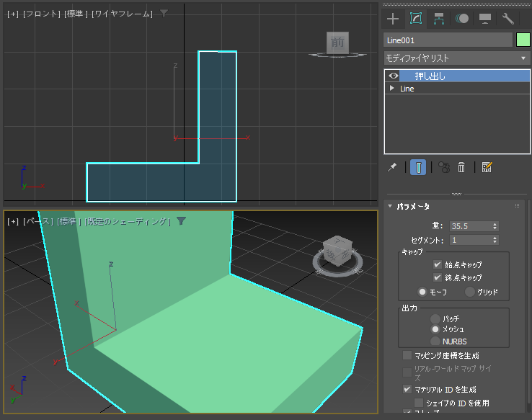Viewport: 532px width, 420px height.
Task: Open the [パース] viewport label menu
Action: click(38, 221)
